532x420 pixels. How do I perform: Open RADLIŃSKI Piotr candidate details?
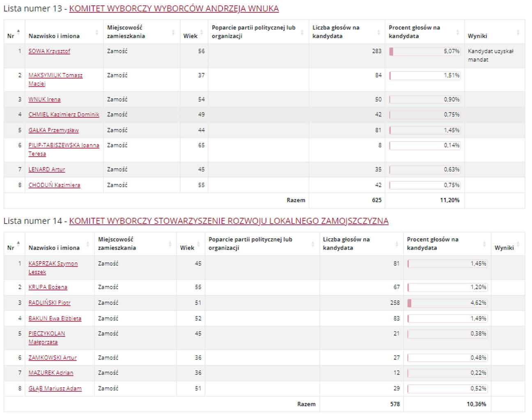(49, 303)
